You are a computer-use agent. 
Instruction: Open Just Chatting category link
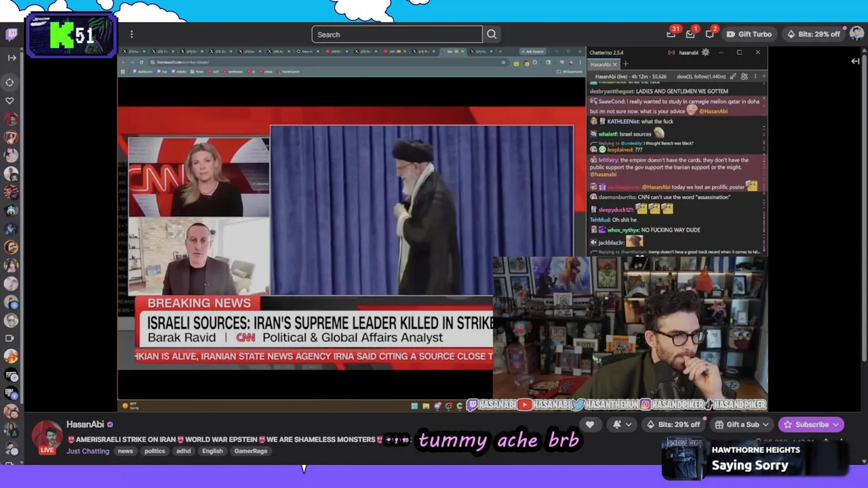87,451
